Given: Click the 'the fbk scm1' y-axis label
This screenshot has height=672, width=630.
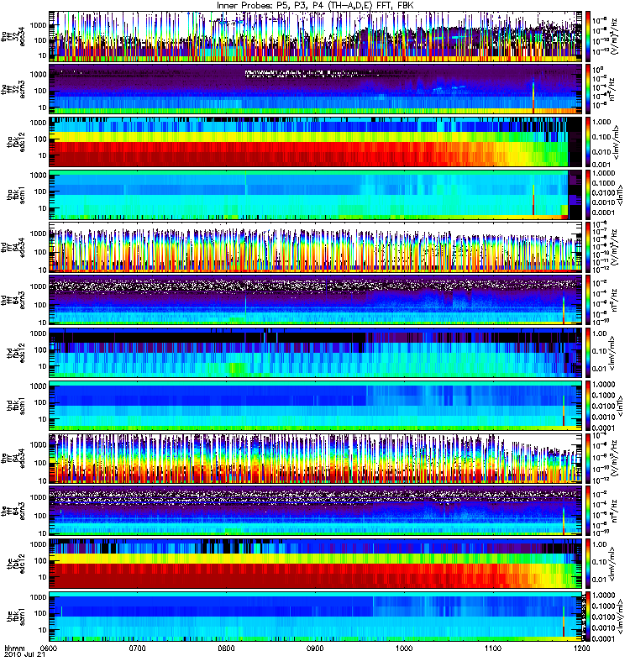Looking at the screenshot, I should coord(16,617).
